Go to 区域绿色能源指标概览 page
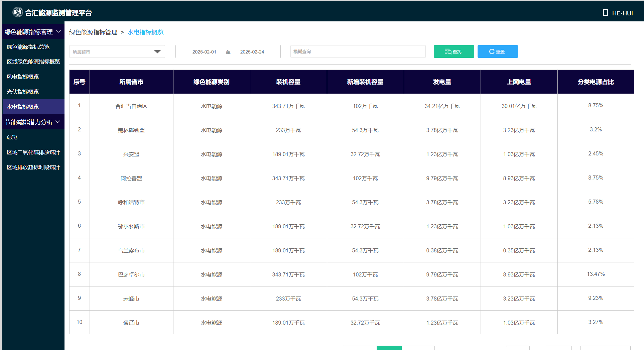This screenshot has height=350, width=644. click(33, 62)
